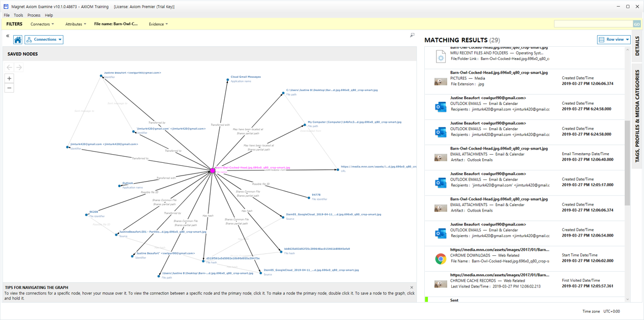
Task: Open the Pictures result owl thumbnail
Action: [x=441, y=82]
